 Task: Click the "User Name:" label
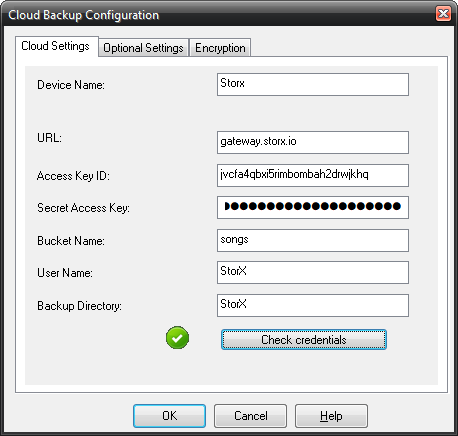[65, 273]
